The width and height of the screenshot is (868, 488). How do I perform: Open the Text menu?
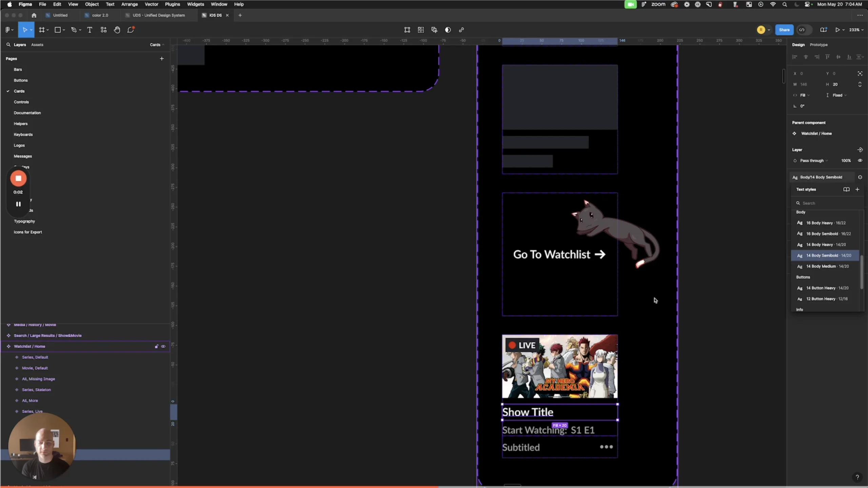click(110, 4)
